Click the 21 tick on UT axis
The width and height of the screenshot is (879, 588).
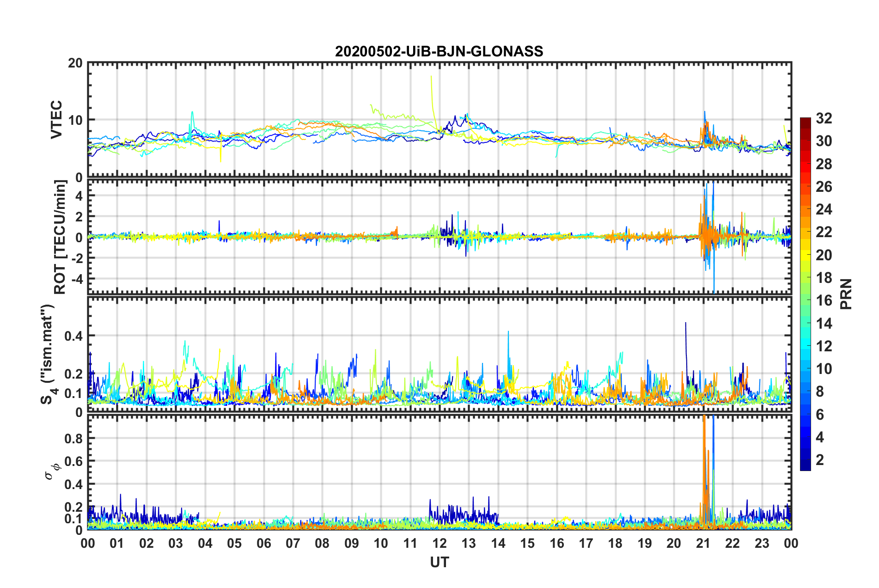[703, 543]
